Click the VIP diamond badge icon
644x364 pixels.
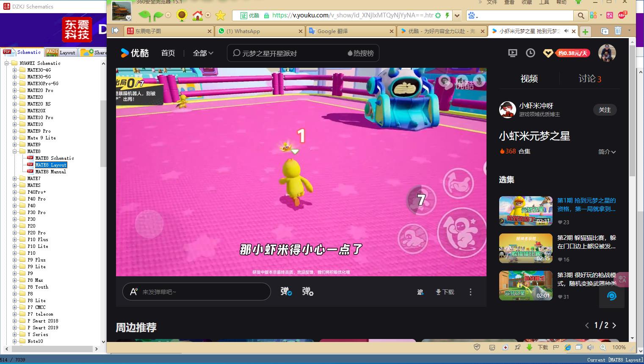tap(548, 53)
